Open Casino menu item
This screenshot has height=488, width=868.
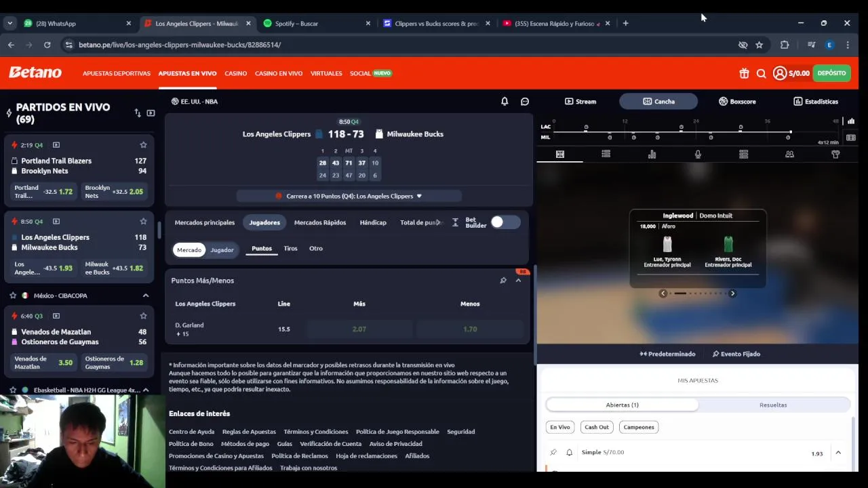coord(236,73)
